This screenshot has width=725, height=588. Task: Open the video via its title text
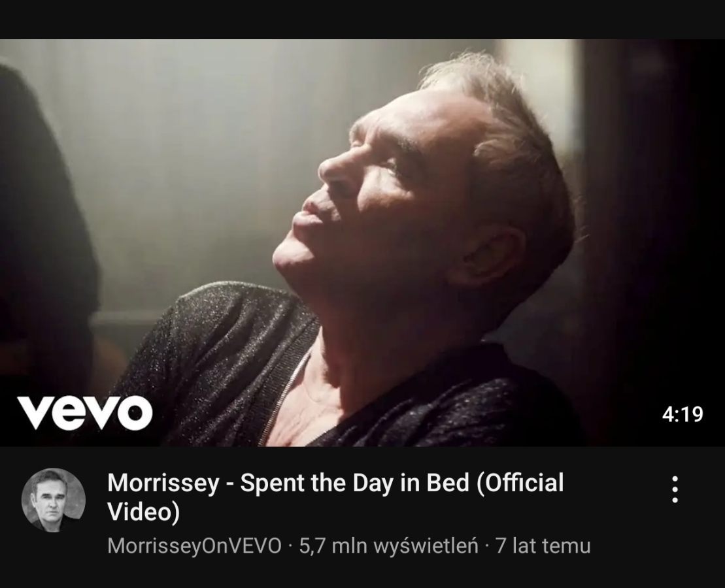pyautogui.click(x=335, y=497)
